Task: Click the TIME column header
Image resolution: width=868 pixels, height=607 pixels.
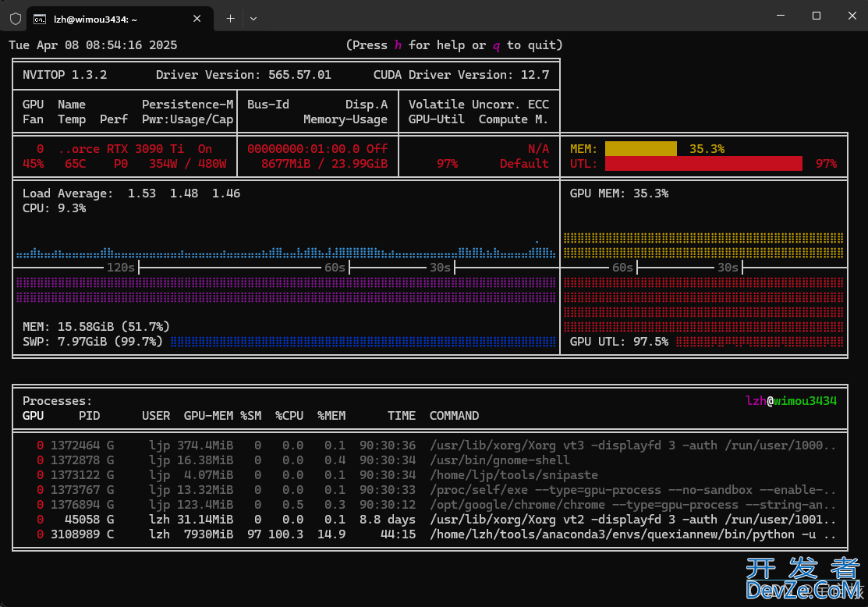Action: 402,416
